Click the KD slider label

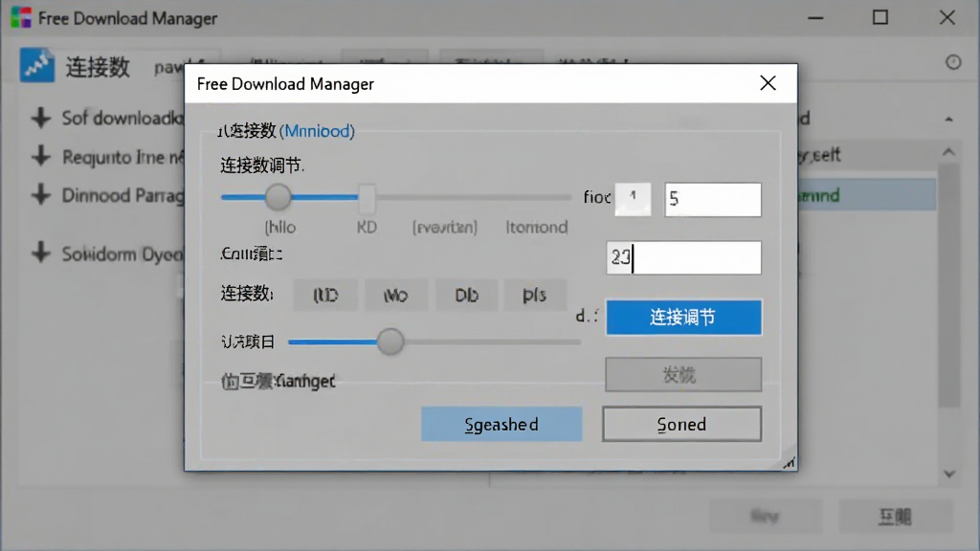coord(367,227)
